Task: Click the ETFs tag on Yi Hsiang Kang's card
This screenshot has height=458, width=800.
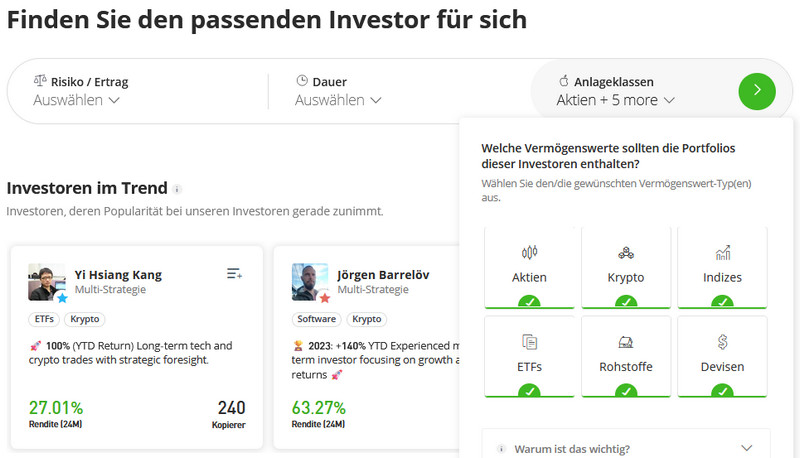Action: [44, 320]
